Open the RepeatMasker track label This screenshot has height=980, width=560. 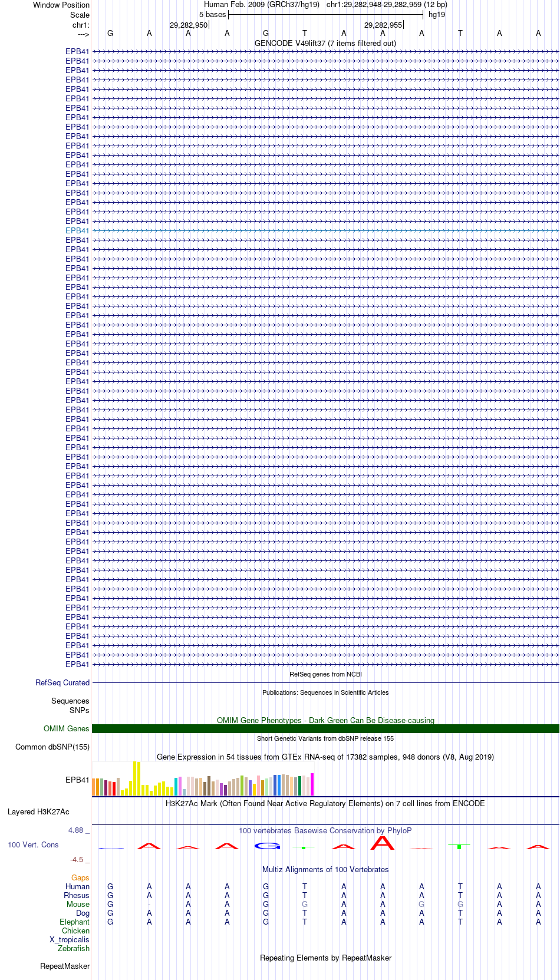65,966
